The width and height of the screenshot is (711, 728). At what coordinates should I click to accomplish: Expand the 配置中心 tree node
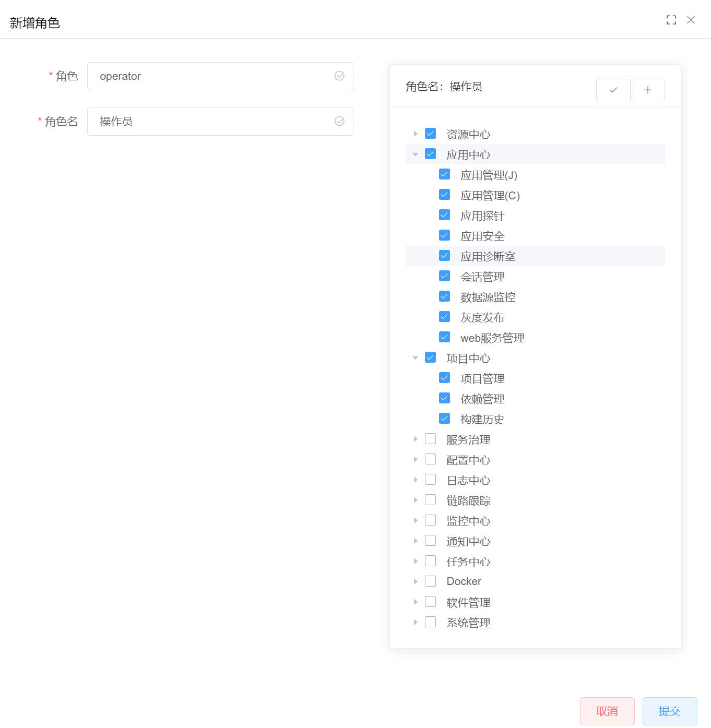click(416, 460)
